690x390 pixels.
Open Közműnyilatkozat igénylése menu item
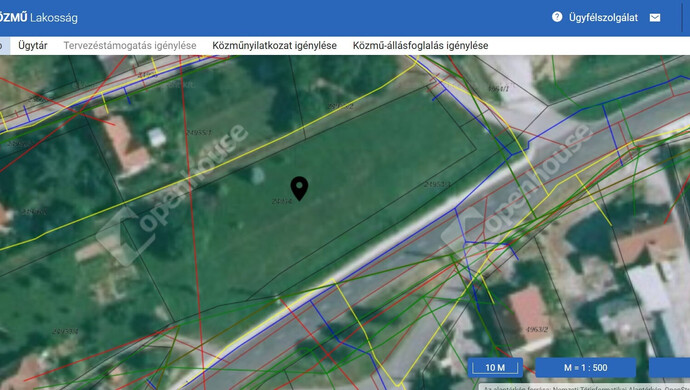point(274,45)
